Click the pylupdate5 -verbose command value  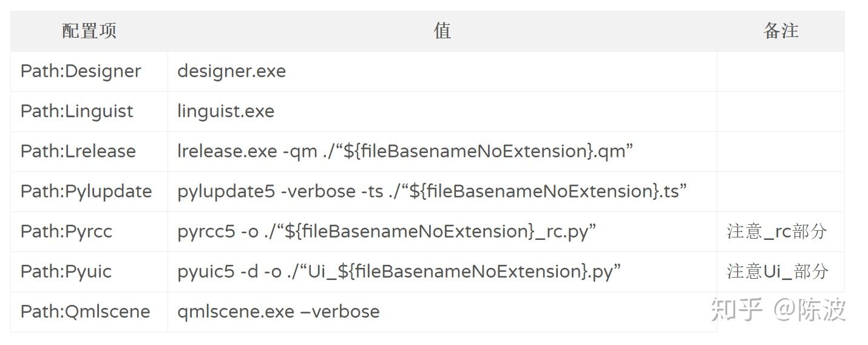(x=432, y=191)
